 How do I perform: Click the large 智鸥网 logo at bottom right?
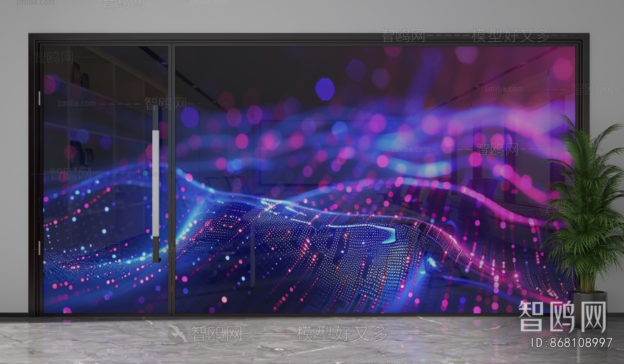click(x=562, y=316)
